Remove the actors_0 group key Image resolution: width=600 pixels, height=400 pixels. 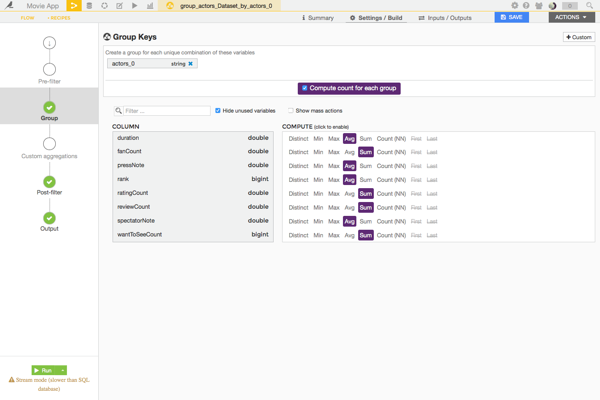(x=191, y=64)
